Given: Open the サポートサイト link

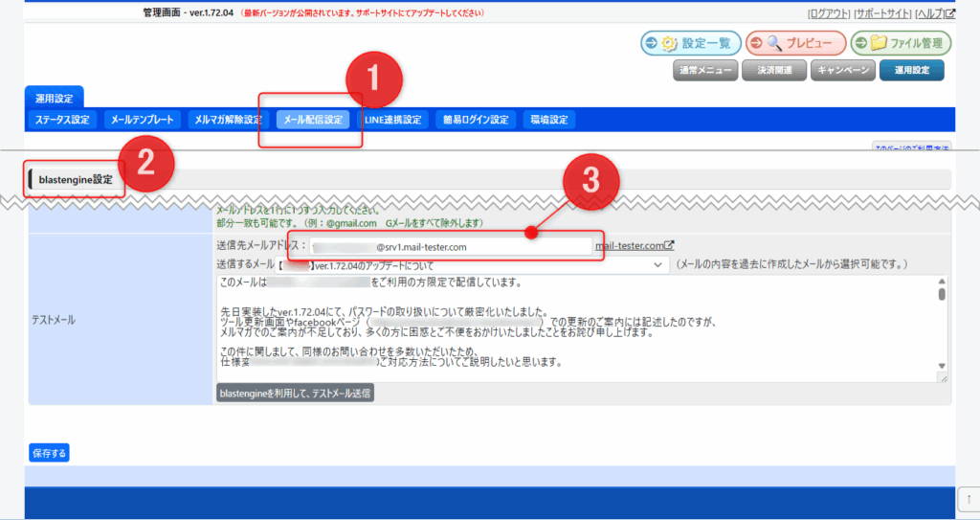Looking at the screenshot, I should (882, 13).
